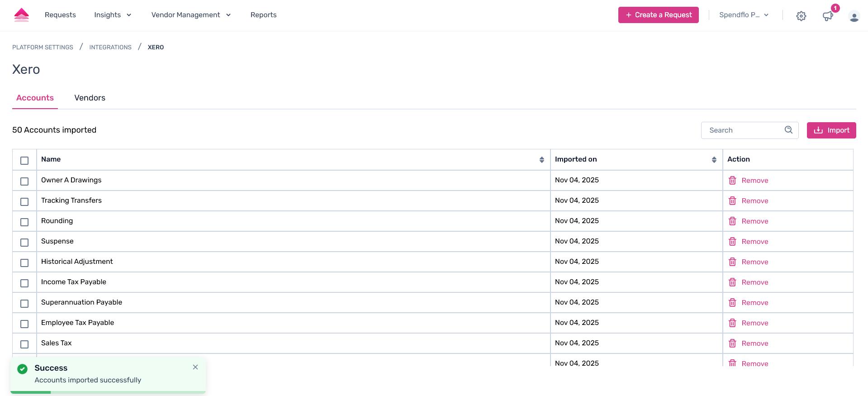Click trash icon for Superannuation Payable
The width and height of the screenshot is (868, 396).
(732, 302)
